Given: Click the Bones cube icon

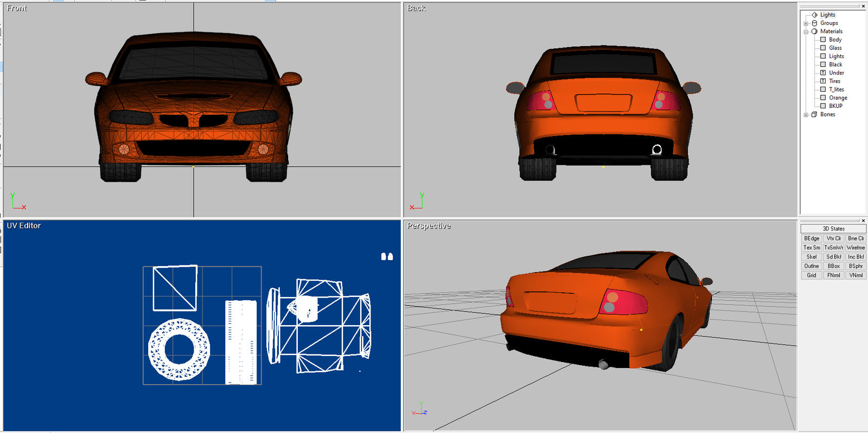Looking at the screenshot, I should (x=814, y=114).
